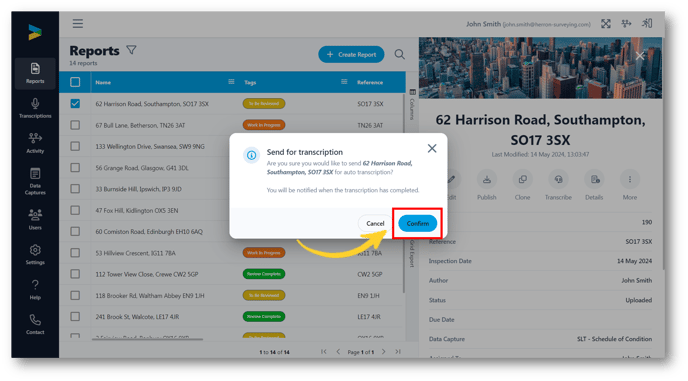The image size is (688, 381).
Task: Open the Name column menu
Action: pos(231,82)
